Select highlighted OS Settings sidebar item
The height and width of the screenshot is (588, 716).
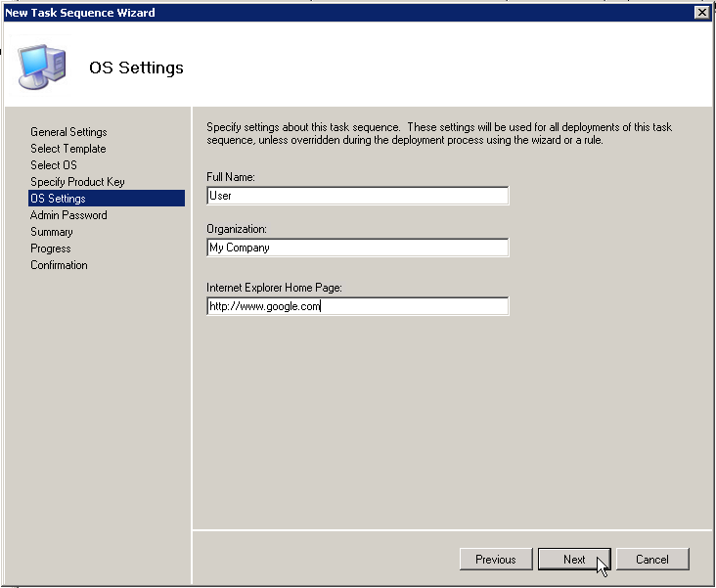[58, 199]
